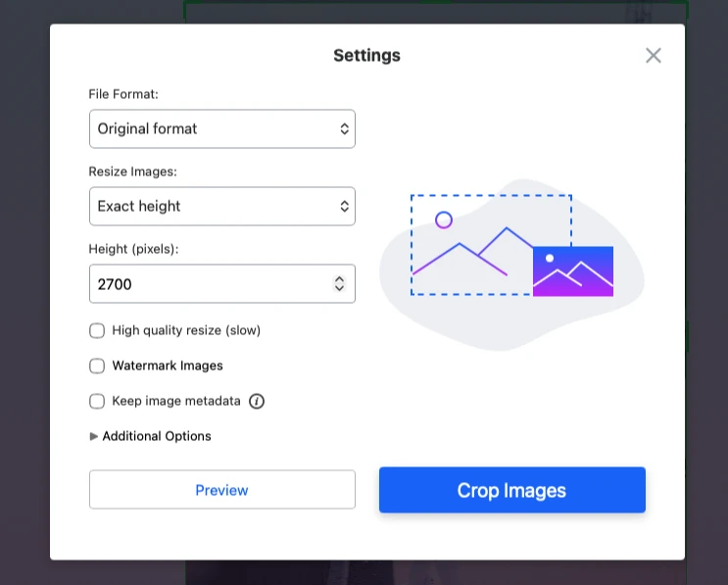Click the chevron arrows on the Exact height selector

344,206
